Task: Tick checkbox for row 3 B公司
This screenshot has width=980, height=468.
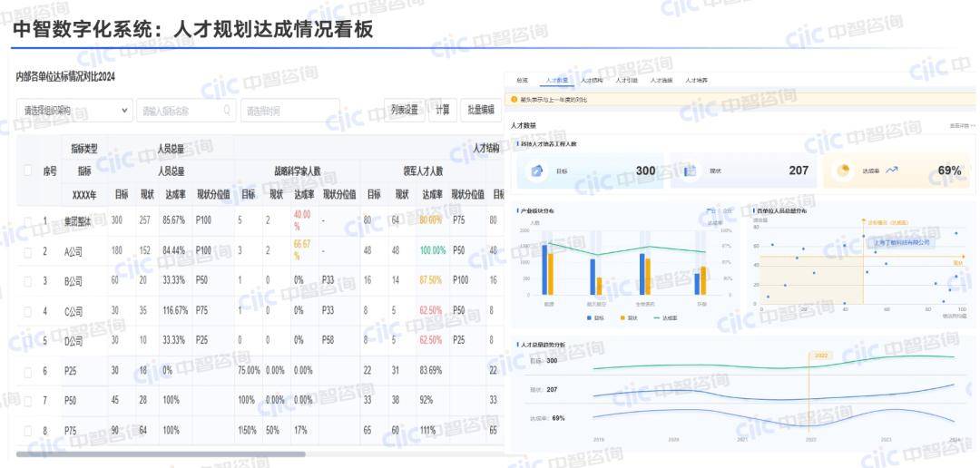Action: (x=28, y=281)
